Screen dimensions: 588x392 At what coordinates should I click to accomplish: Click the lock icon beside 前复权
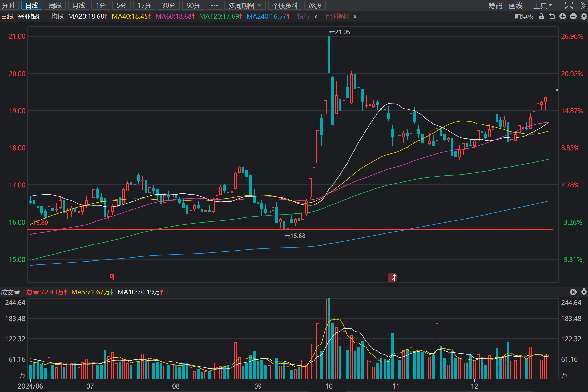(x=541, y=17)
